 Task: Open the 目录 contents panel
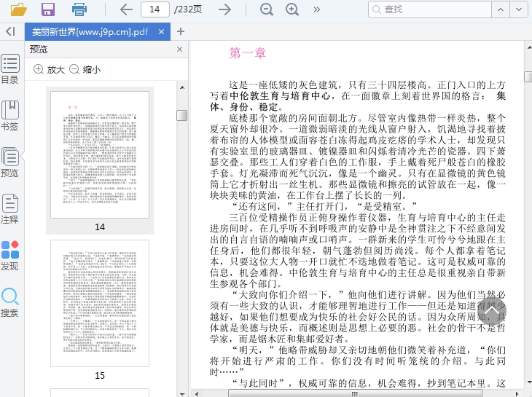10,69
